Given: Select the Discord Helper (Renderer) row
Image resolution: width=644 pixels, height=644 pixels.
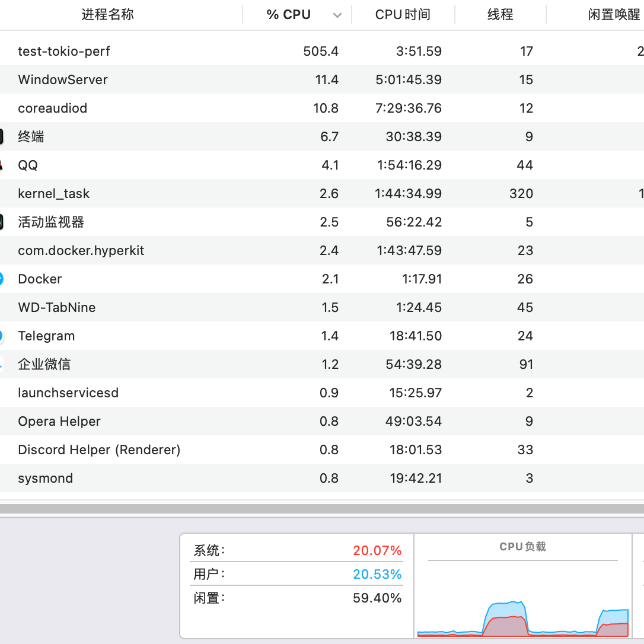Looking at the screenshot, I should point(322,449).
